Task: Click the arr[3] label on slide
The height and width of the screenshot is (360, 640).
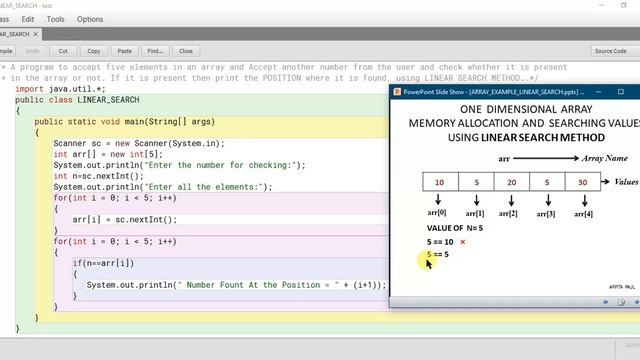Action: point(546,214)
